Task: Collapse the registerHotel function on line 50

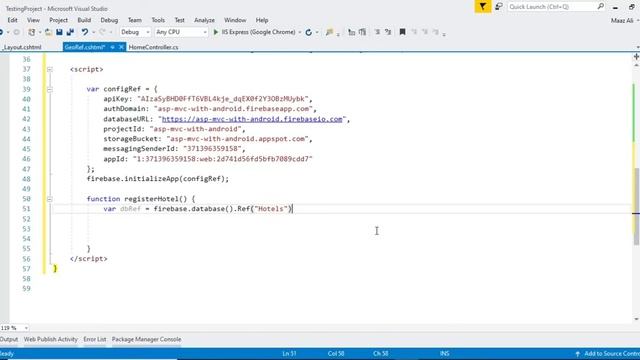Action: 50,199
